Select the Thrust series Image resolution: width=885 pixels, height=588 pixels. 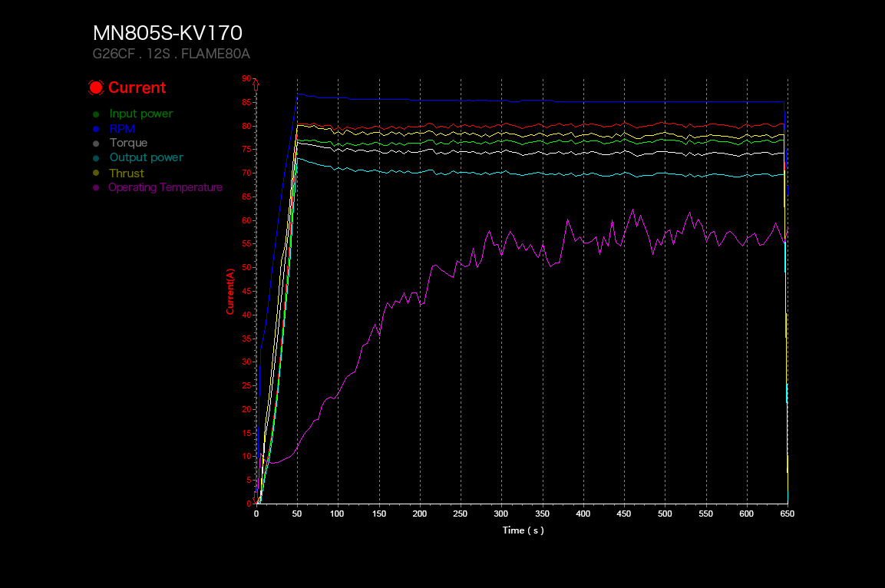pyautogui.click(x=127, y=173)
